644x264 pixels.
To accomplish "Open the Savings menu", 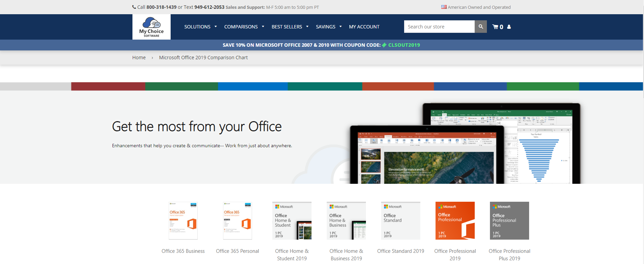I will (328, 27).
